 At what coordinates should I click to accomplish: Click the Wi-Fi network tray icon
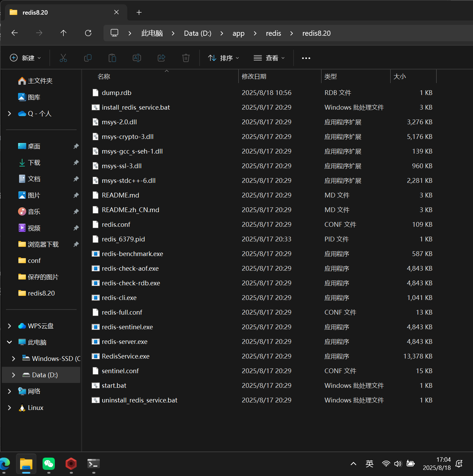click(386, 464)
